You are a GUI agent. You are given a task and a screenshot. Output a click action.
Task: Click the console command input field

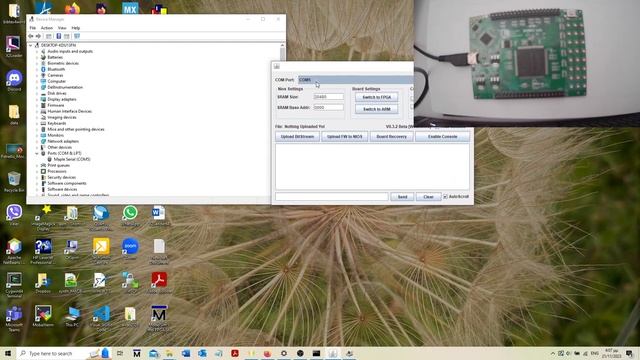tap(332, 197)
